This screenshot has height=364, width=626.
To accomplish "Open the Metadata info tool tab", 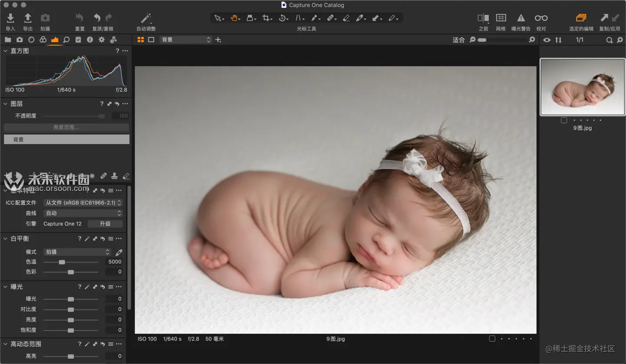I will [x=90, y=39].
